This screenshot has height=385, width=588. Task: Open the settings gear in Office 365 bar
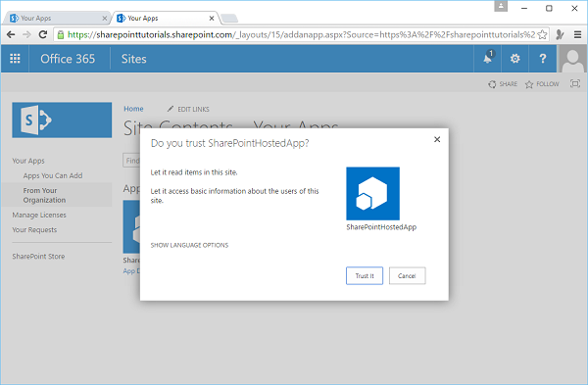coord(514,59)
